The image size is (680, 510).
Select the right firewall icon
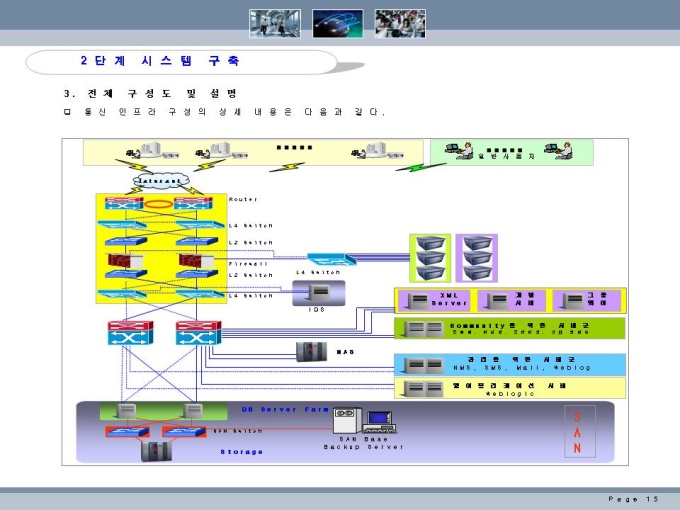(x=196, y=261)
